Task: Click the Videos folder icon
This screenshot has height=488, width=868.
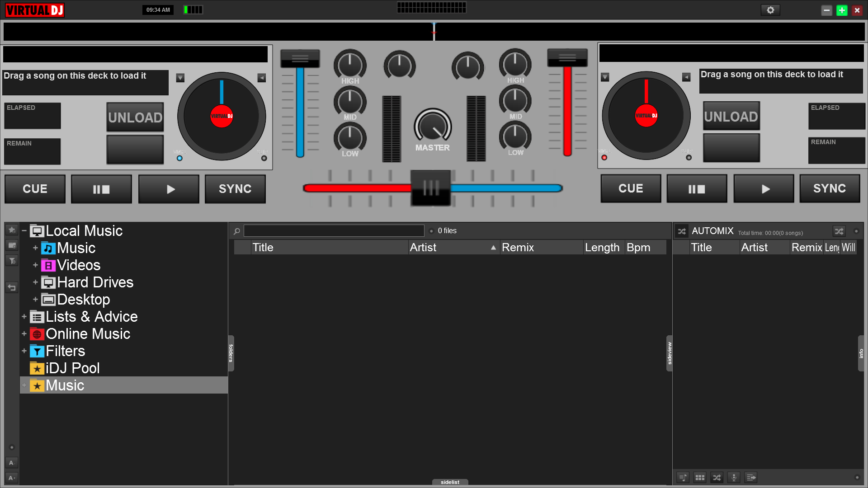Action: [48, 265]
